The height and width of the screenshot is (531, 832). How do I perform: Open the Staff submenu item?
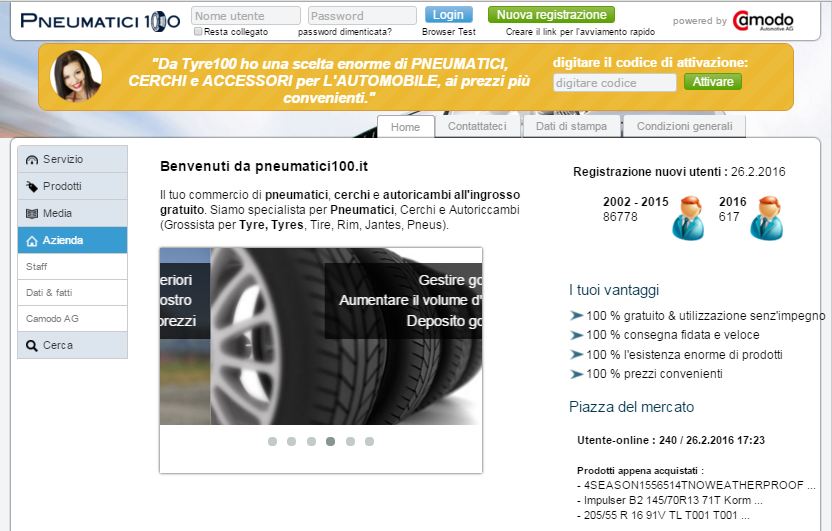click(72, 266)
